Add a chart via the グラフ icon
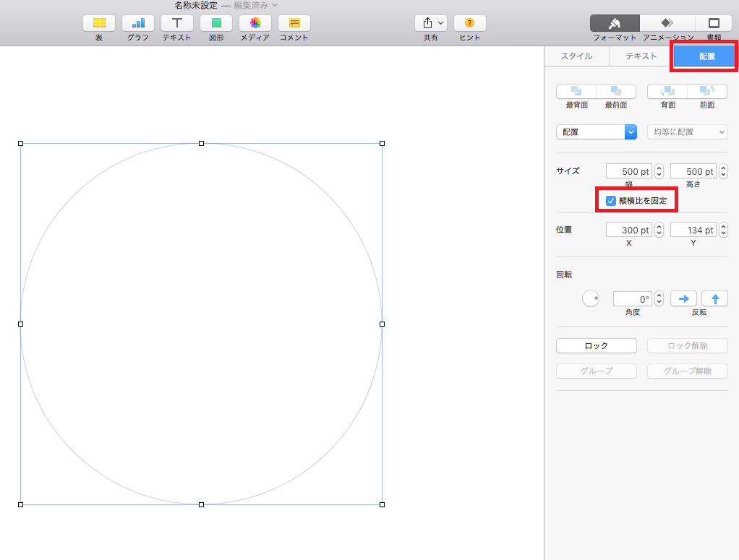The width and height of the screenshot is (739, 560). (138, 23)
